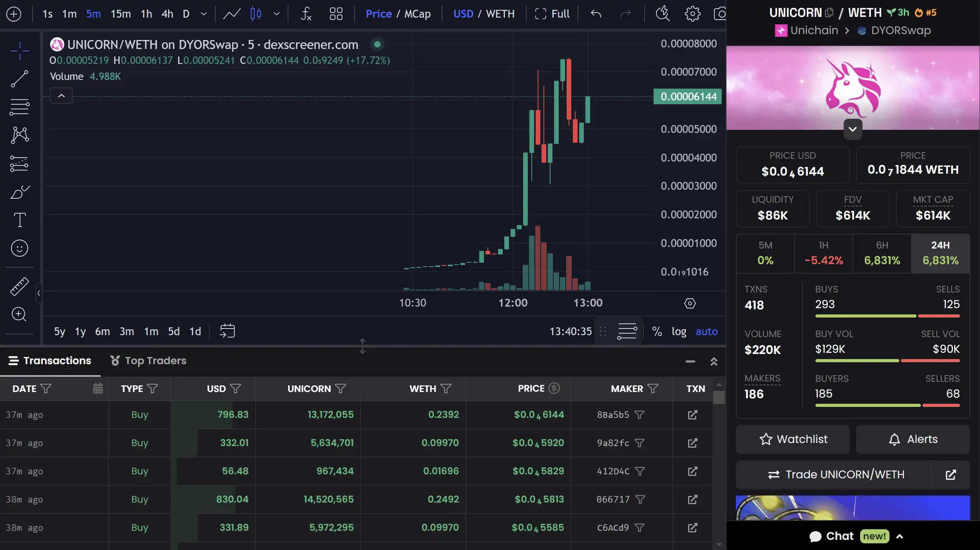Image resolution: width=980 pixels, height=550 pixels.
Task: Select the 1H stats tab
Action: click(823, 253)
